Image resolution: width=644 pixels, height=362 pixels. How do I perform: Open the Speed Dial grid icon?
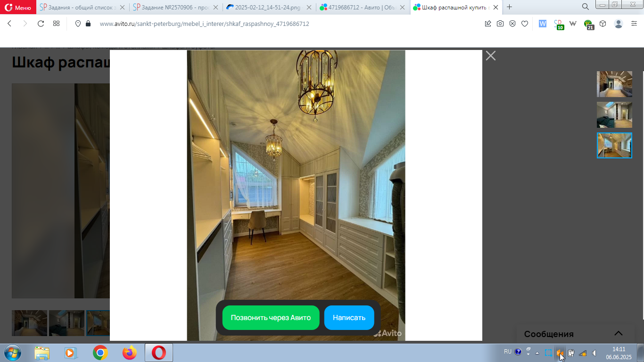click(x=56, y=24)
